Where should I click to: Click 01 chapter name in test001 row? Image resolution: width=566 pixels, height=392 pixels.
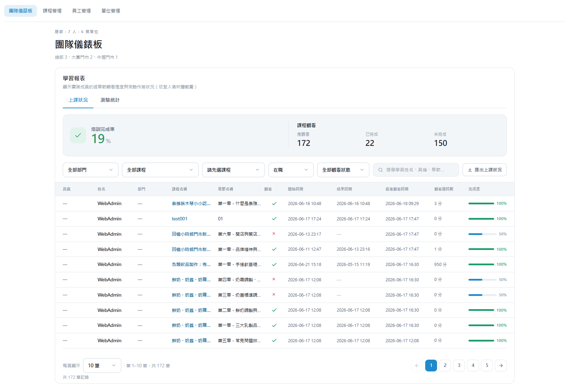click(220, 219)
